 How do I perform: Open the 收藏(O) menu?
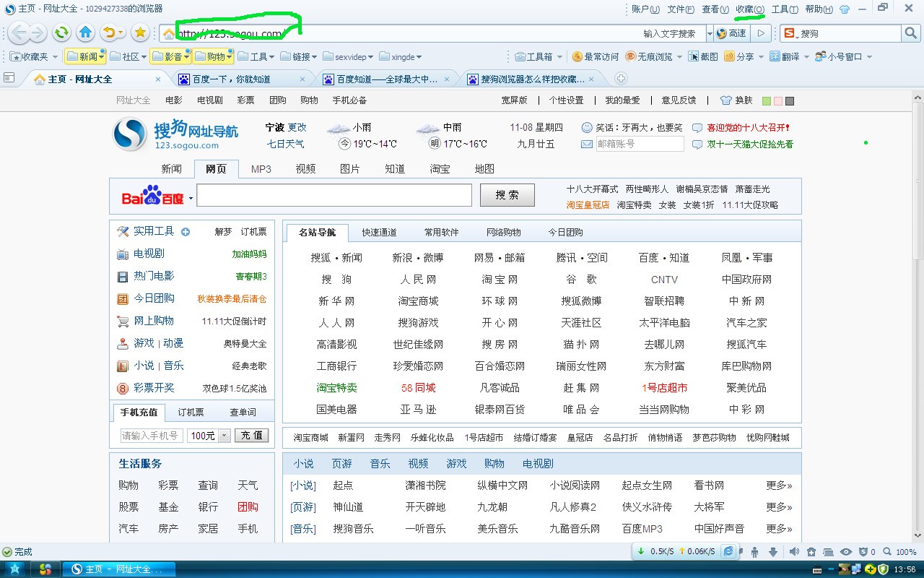751,9
